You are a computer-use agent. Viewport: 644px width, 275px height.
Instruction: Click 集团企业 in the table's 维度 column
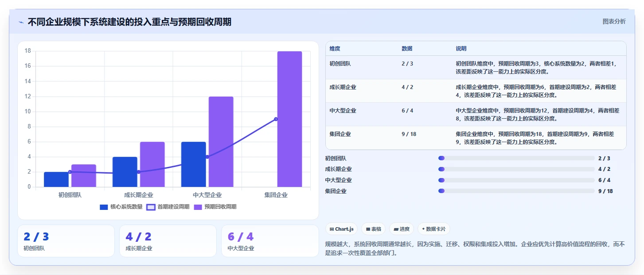point(340,134)
